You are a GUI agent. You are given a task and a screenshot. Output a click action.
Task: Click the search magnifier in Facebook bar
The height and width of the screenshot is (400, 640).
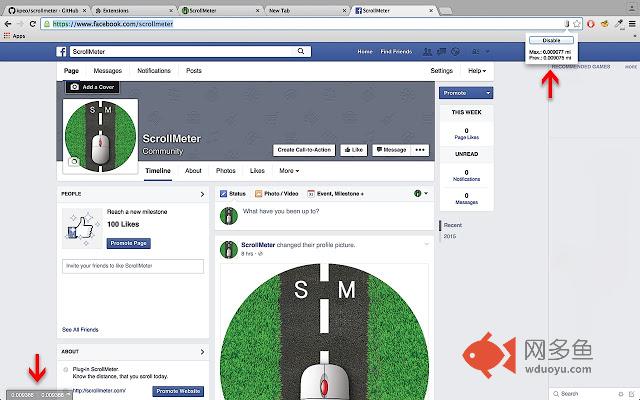pyautogui.click(x=301, y=51)
